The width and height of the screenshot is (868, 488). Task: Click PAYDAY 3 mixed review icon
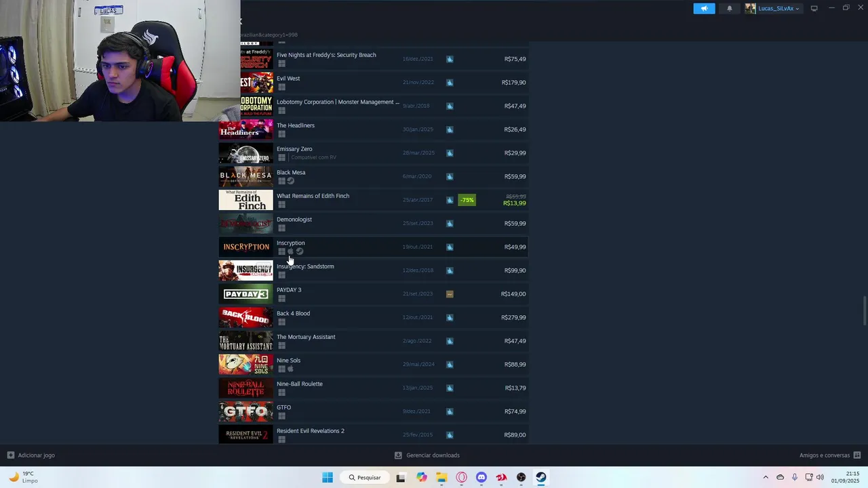(450, 294)
